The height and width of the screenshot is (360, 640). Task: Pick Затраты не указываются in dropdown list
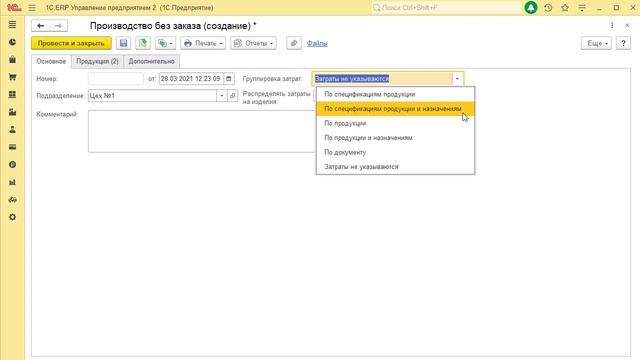(395, 167)
